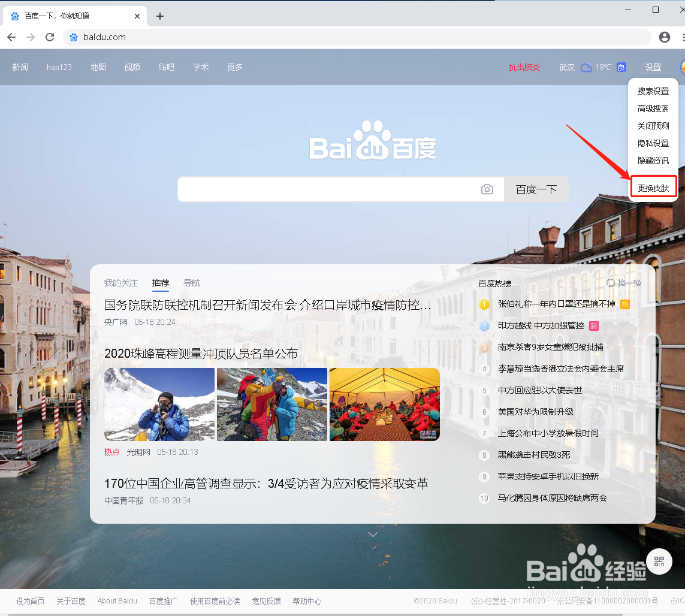The image size is (685, 616).
Task: Open the QR code floating icon
Action: pyautogui.click(x=659, y=561)
